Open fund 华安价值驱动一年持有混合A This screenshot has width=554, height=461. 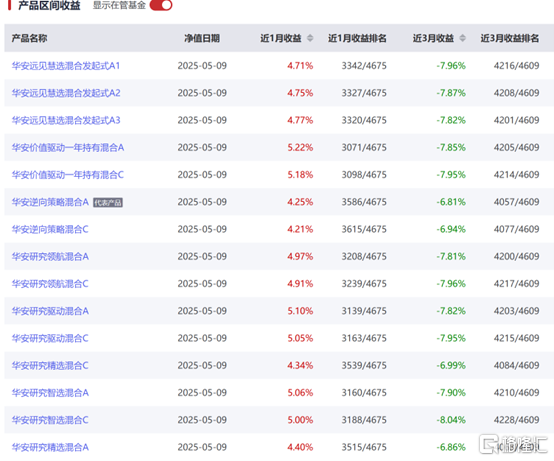68,147
